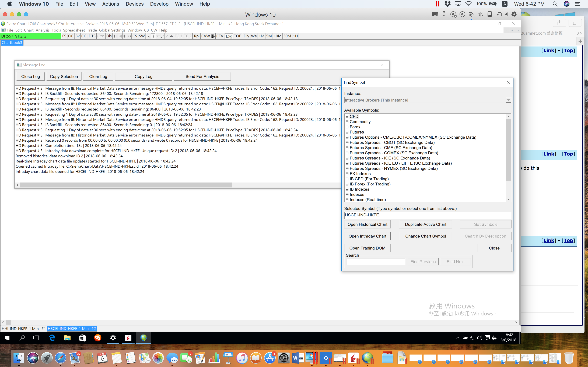Viewport: 588px width, 367px height.
Task: Click the Send For Analysis button
Action: tap(202, 77)
